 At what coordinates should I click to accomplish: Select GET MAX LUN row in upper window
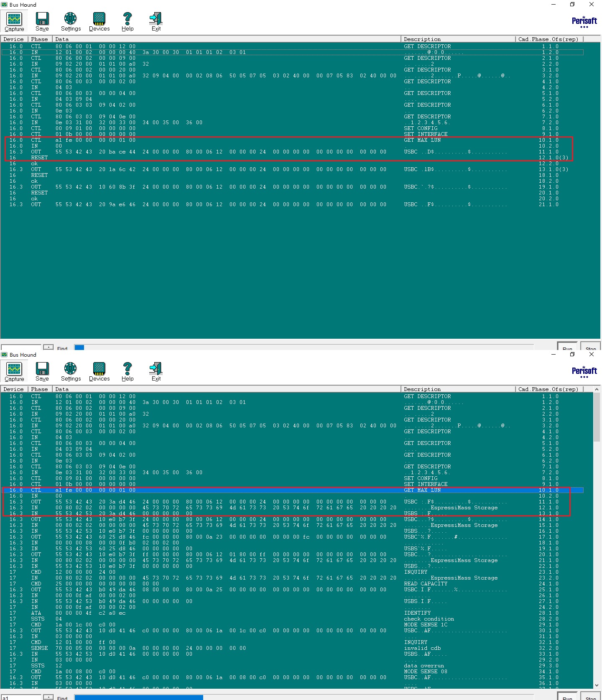292,140
